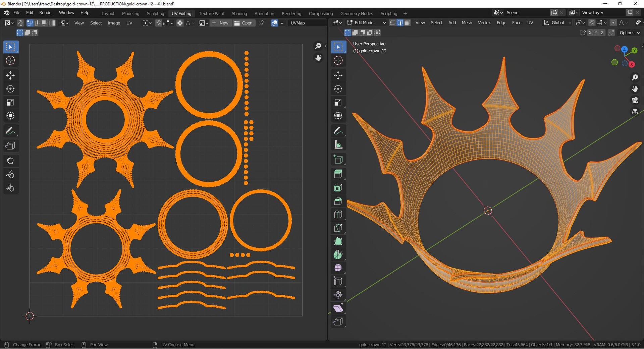This screenshot has width=644, height=349.
Task: Expand the Options dropdown
Action: pyautogui.click(x=630, y=33)
